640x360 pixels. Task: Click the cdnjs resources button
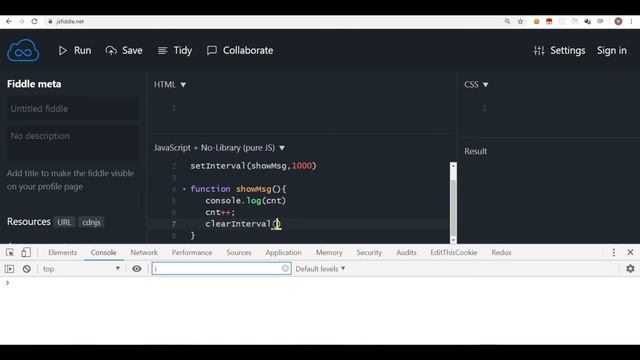click(91, 222)
